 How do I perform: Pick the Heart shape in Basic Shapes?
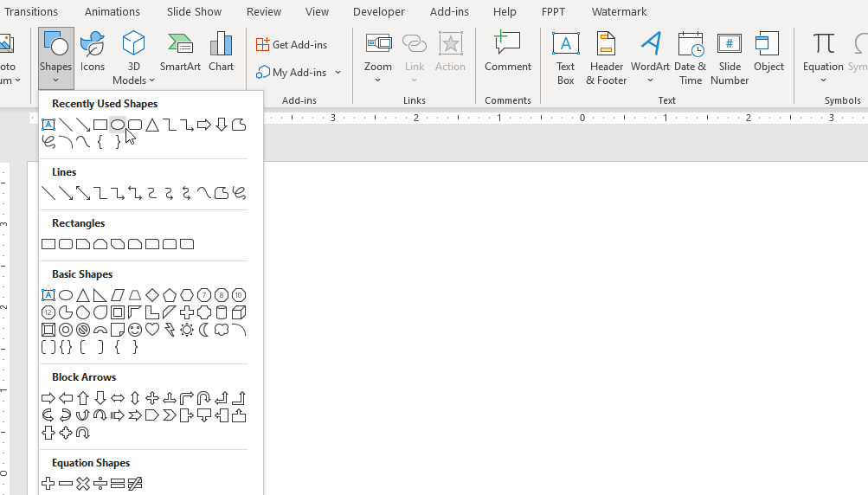click(152, 330)
